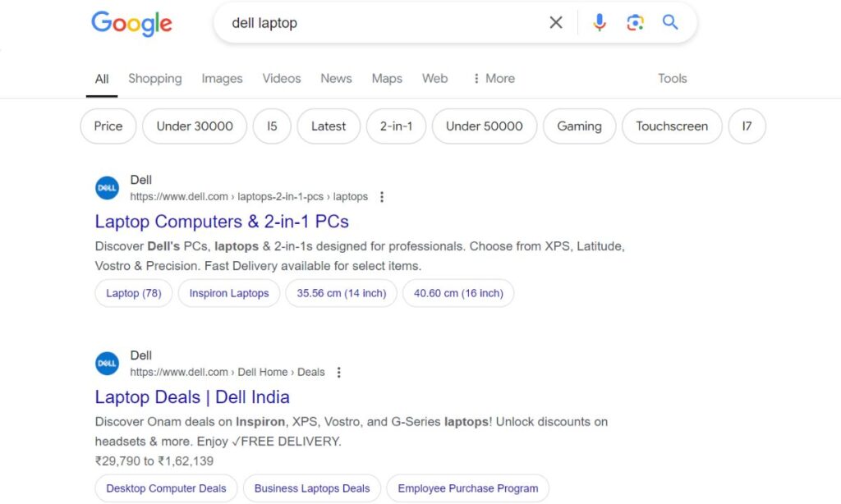The width and height of the screenshot is (841, 504).
Task: Open Laptop Deals | Dell India result
Action: tap(192, 397)
